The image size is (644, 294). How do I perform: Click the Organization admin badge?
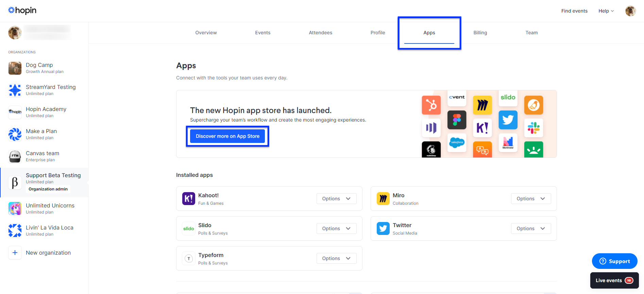[48, 189]
